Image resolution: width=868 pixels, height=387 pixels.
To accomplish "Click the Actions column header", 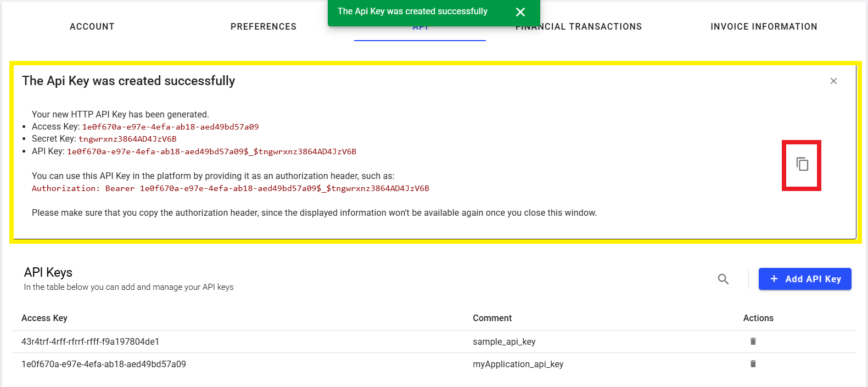I will tap(758, 318).
